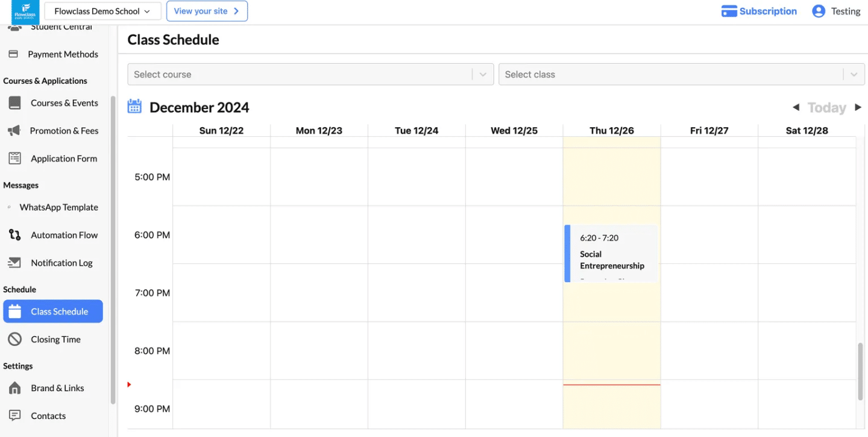
Task: Click the Flowclass logo icon
Action: [25, 11]
